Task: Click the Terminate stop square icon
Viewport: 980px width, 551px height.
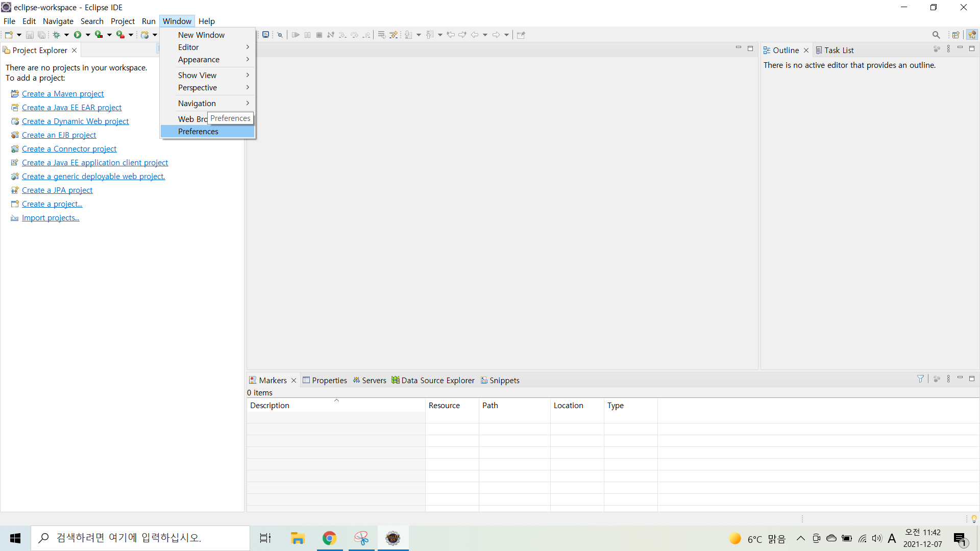Action: pos(319,35)
